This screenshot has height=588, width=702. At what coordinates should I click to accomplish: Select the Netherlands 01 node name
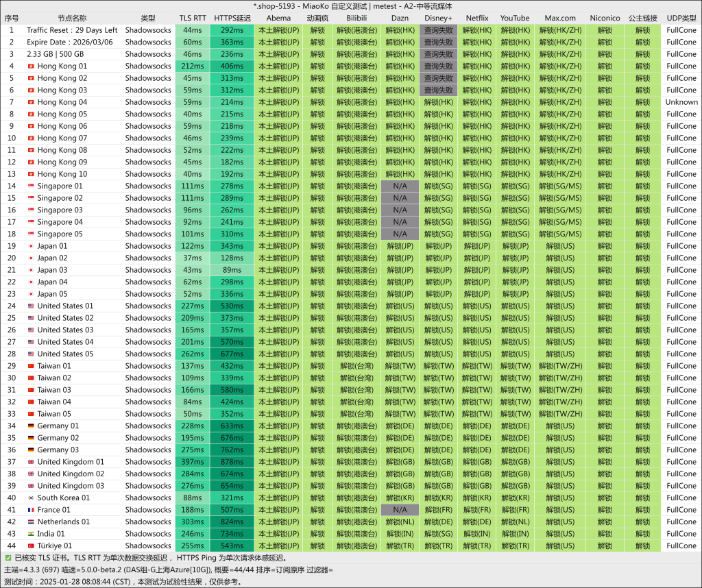coord(63,522)
